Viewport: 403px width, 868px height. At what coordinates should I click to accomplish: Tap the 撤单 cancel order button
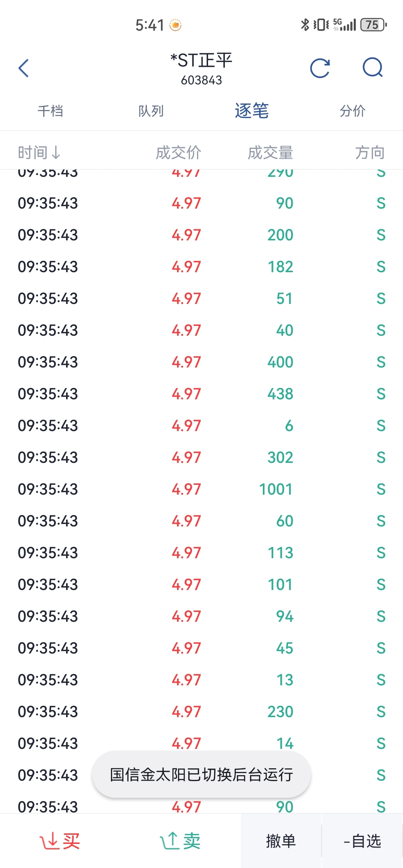(281, 841)
